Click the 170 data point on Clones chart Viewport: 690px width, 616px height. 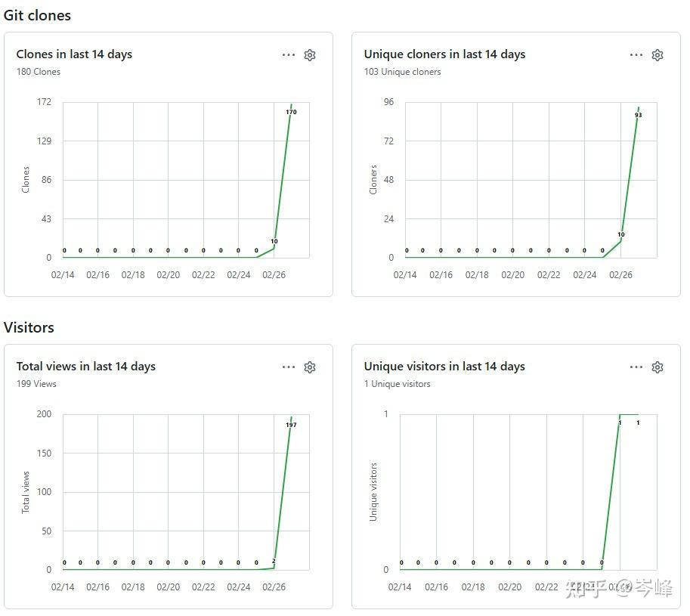291,112
